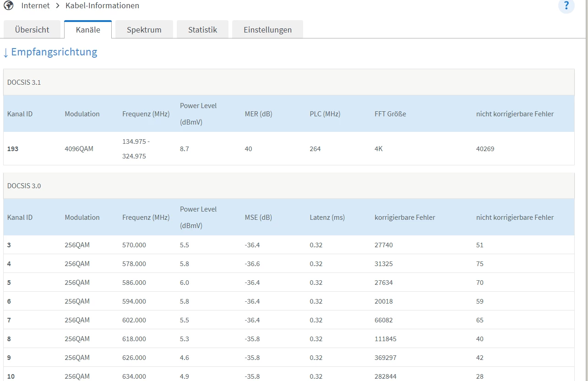Click the 369297 correctable errors value

click(386, 358)
